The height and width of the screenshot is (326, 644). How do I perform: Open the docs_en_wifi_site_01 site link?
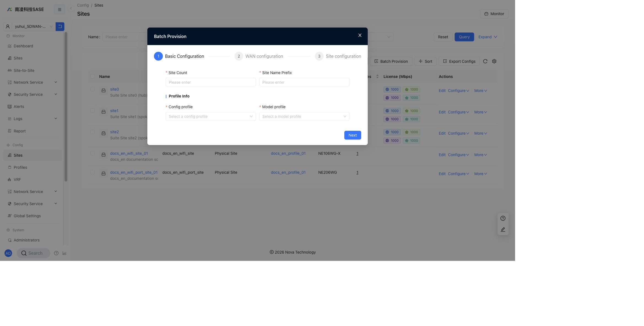click(x=129, y=153)
